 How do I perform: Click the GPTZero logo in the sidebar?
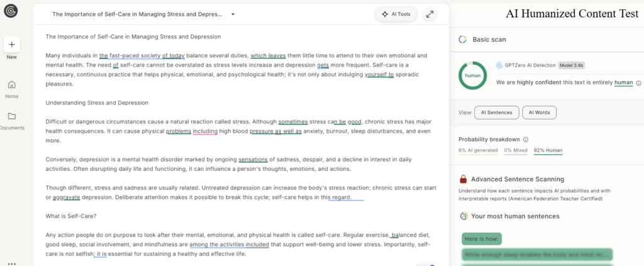11,11
